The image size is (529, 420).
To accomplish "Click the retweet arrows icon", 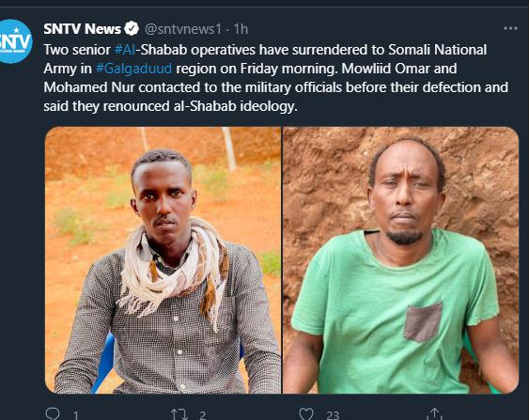I will 179,414.
